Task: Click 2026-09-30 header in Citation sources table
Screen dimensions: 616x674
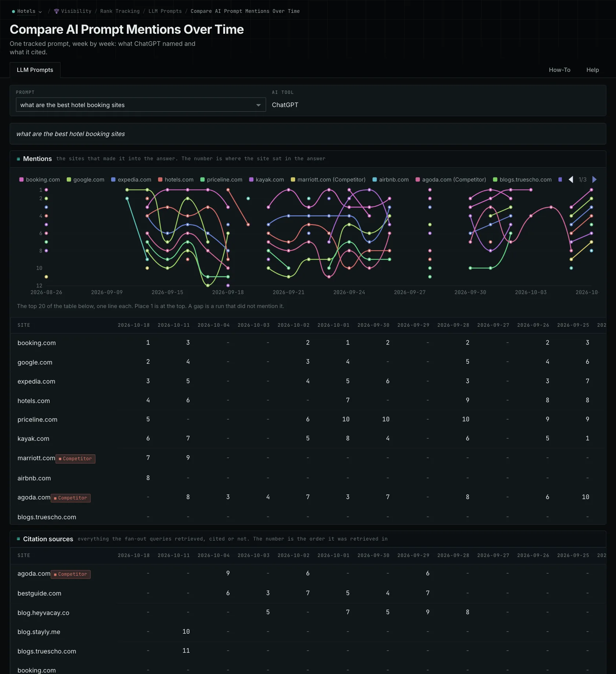Action: pyautogui.click(x=373, y=556)
